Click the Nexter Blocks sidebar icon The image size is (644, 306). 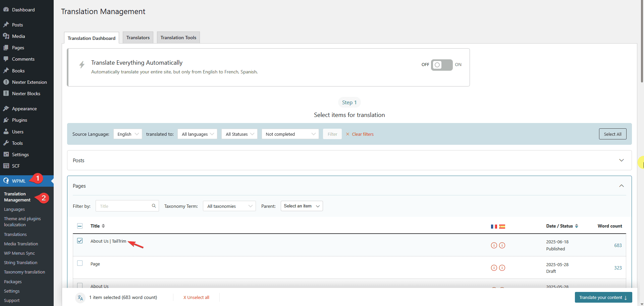pyautogui.click(x=6, y=93)
